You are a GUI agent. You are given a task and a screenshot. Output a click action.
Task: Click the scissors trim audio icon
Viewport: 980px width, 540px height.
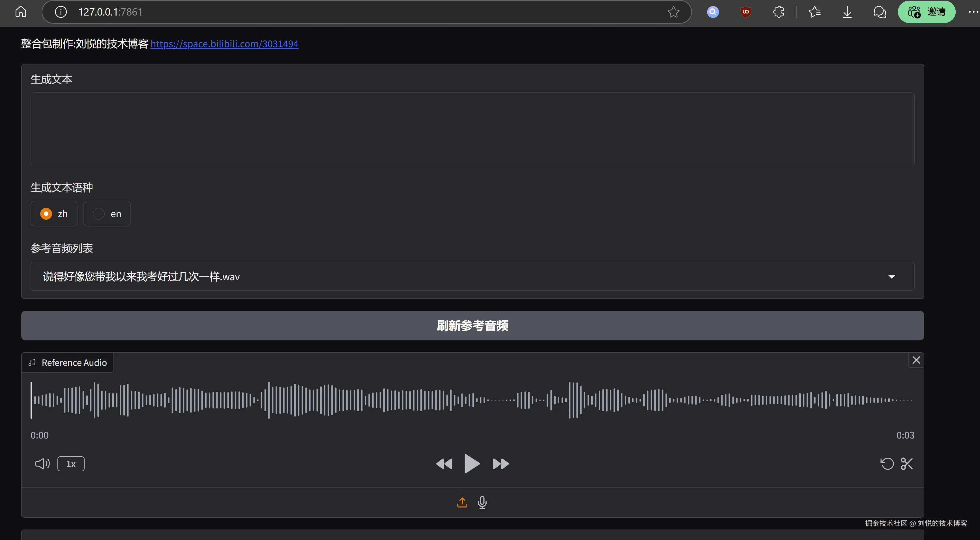click(906, 464)
